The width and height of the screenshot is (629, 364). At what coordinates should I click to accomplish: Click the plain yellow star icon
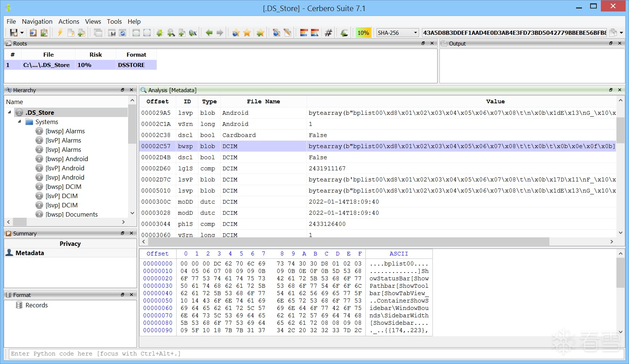click(247, 33)
